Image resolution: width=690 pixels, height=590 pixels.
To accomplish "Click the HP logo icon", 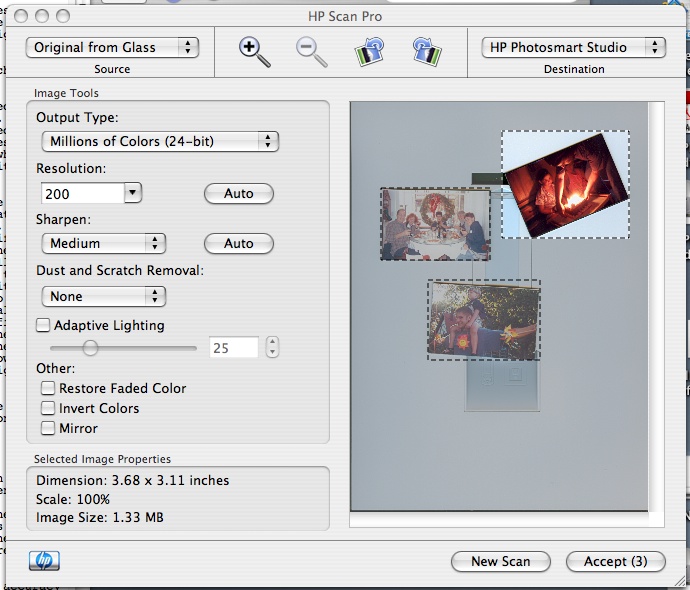I will click(45, 561).
